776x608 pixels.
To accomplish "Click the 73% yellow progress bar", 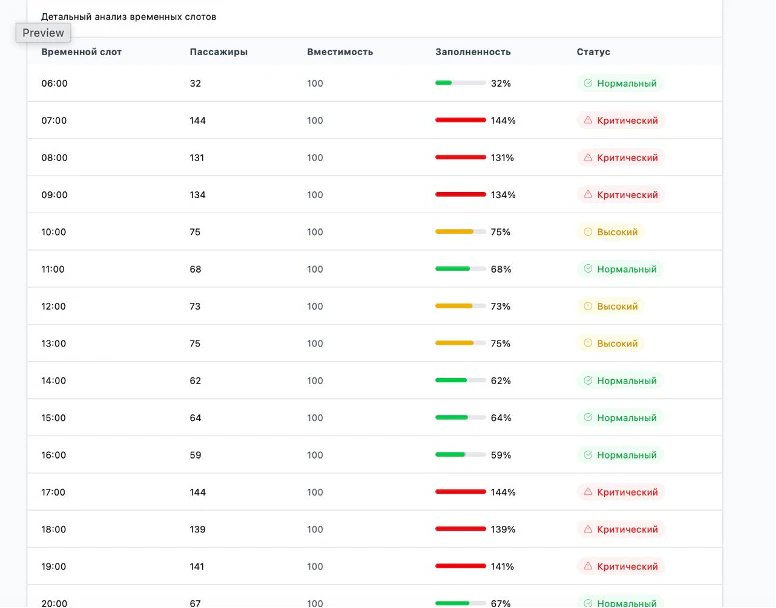I will 460,306.
